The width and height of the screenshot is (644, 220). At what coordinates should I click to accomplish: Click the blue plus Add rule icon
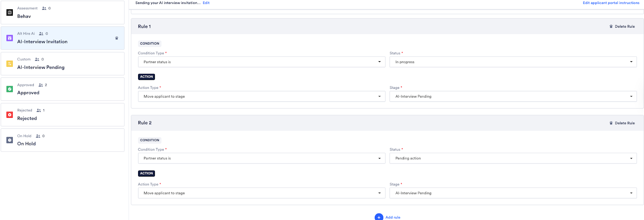point(379,217)
